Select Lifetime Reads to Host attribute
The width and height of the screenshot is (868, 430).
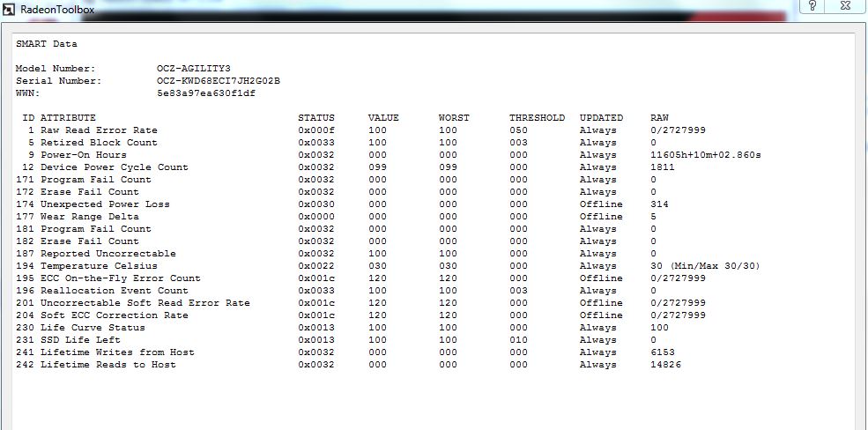[x=108, y=364]
